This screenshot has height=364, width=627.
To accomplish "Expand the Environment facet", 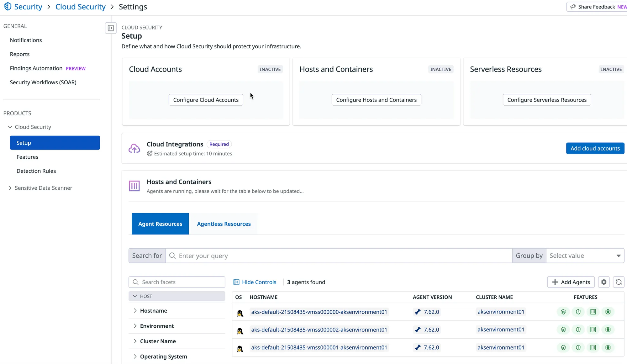I will (x=135, y=326).
